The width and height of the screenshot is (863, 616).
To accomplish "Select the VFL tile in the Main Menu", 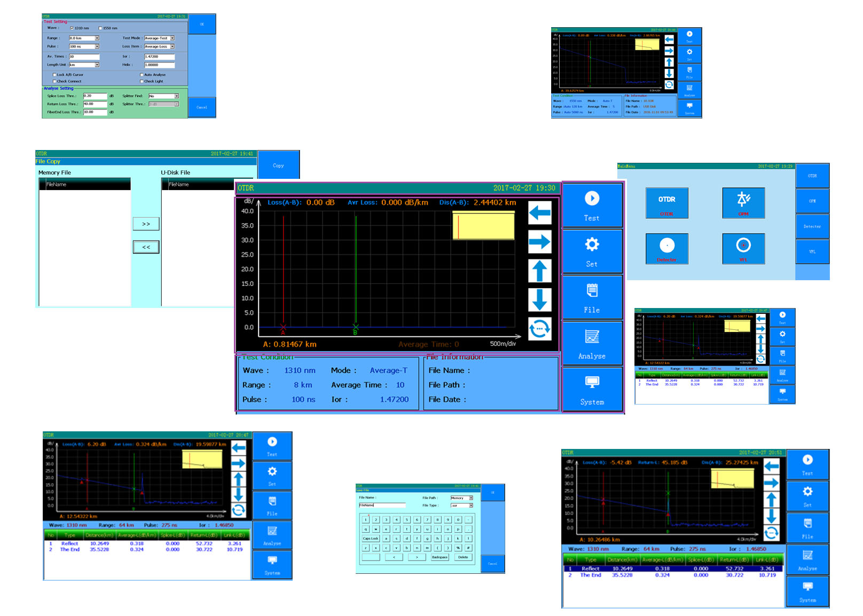I will pyautogui.click(x=743, y=249).
